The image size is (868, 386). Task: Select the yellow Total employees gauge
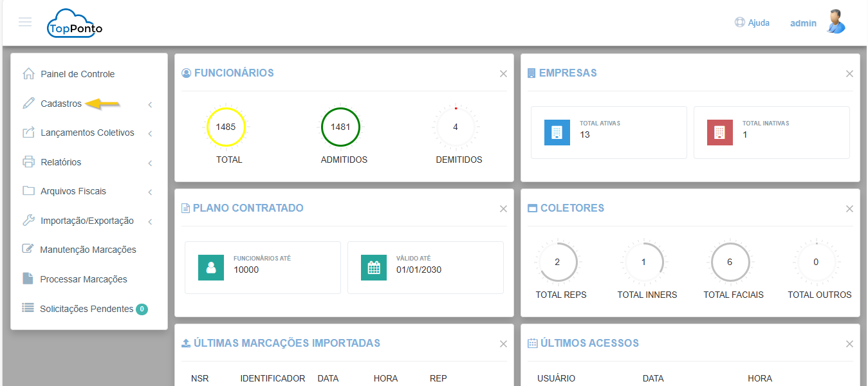coord(225,127)
